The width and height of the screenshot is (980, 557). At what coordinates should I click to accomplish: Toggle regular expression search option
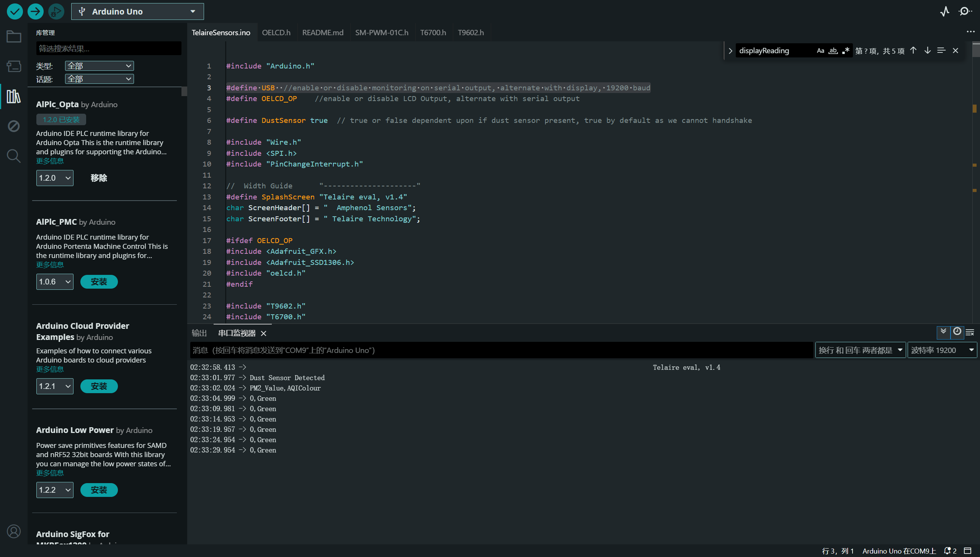[846, 51]
